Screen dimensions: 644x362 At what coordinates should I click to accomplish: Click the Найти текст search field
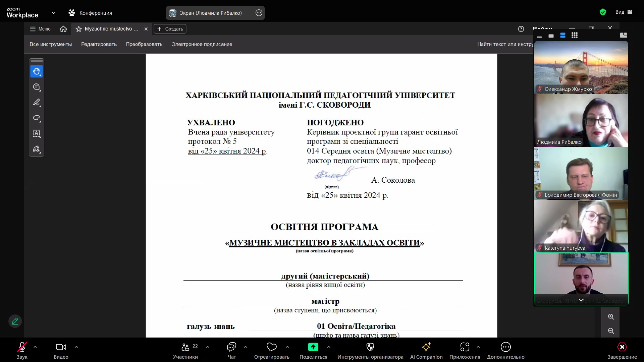505,44
